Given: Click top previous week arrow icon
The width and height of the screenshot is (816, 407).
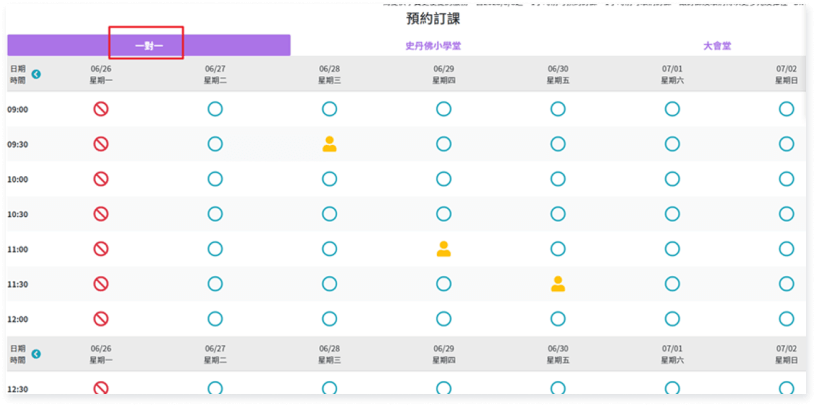Looking at the screenshot, I should [x=36, y=74].
